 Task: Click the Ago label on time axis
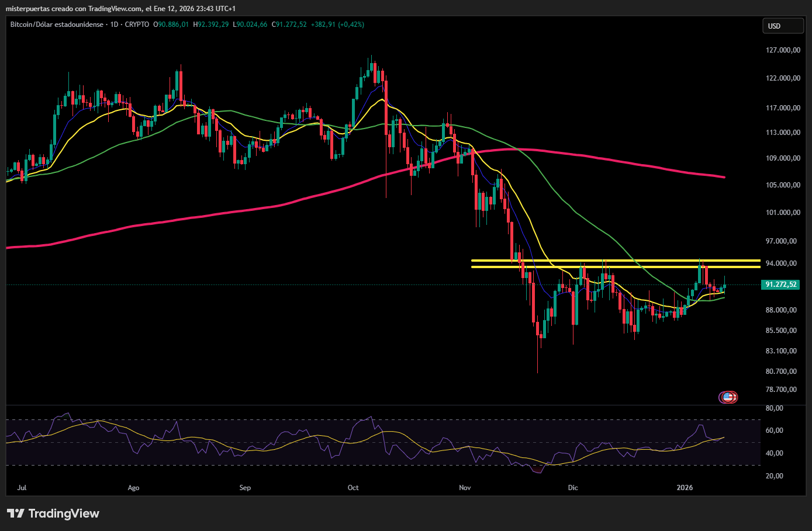(x=133, y=488)
